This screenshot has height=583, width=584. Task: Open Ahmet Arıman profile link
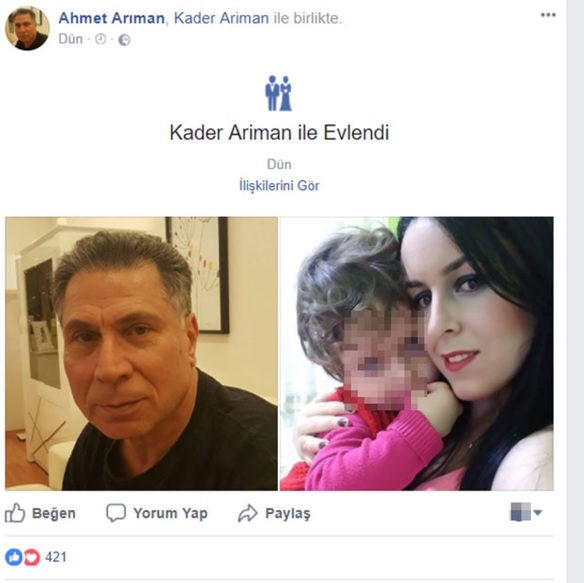pos(111,18)
